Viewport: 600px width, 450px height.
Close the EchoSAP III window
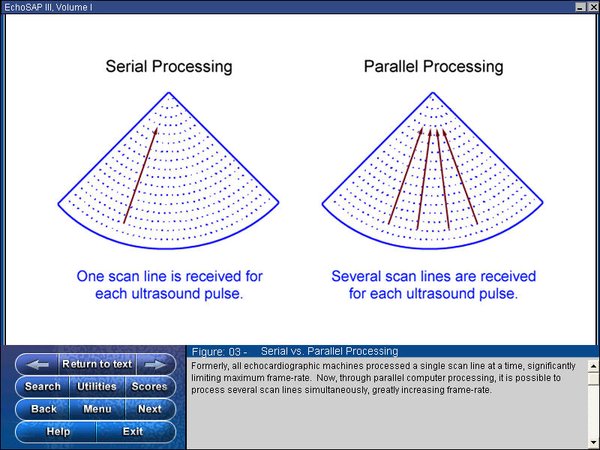click(x=590, y=7)
